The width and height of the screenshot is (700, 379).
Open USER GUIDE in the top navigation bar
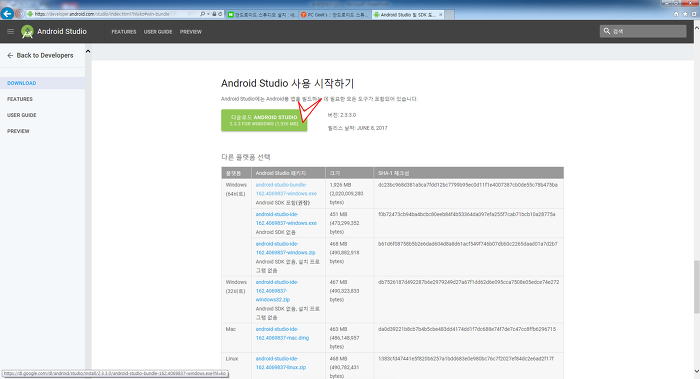(158, 32)
